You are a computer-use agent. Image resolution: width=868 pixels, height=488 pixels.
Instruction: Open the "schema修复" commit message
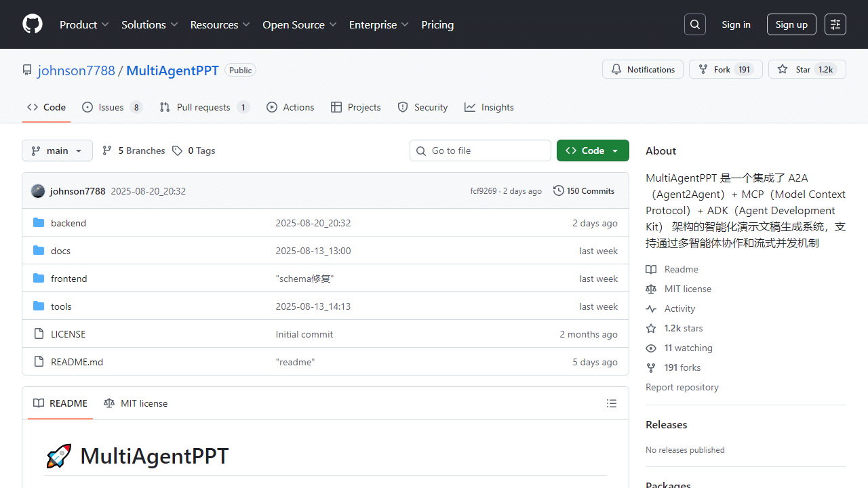click(304, 279)
